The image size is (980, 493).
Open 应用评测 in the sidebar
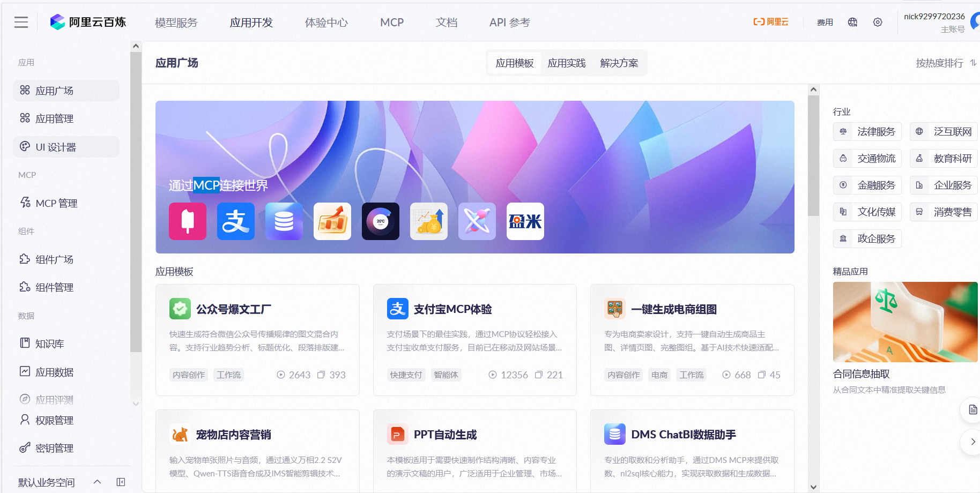pos(66,399)
